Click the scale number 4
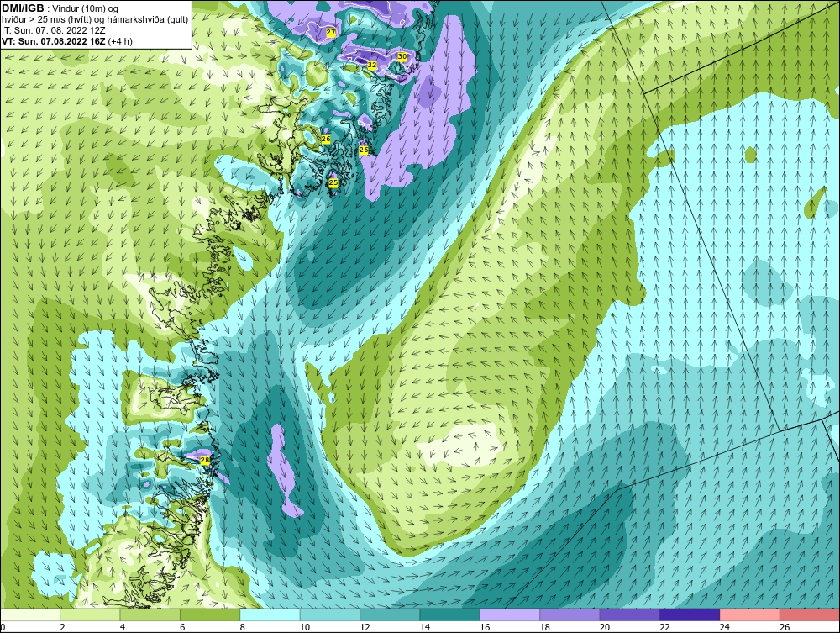The image size is (840, 633). [123, 627]
